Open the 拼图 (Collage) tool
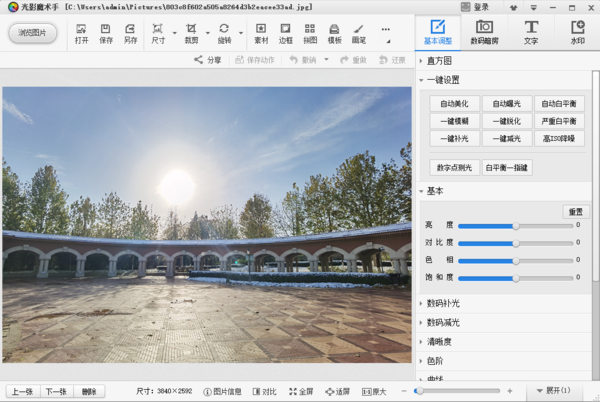The height and width of the screenshot is (402, 600). 310,32
